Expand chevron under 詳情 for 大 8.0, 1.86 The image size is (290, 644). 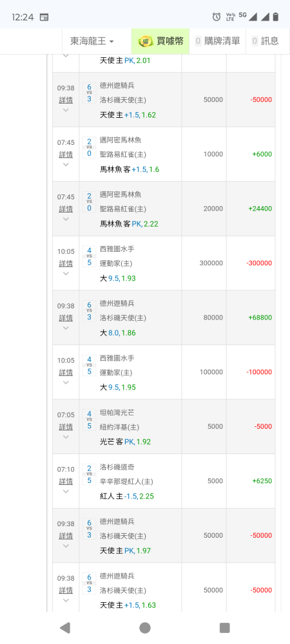pos(66,328)
